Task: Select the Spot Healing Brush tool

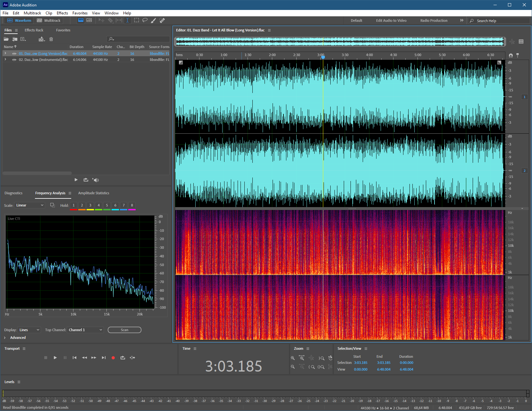Action: [x=162, y=20]
